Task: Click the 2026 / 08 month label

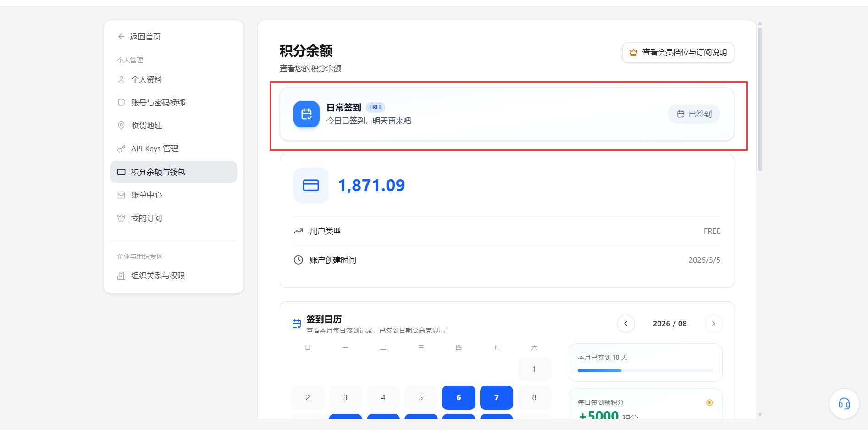Action: (x=669, y=324)
